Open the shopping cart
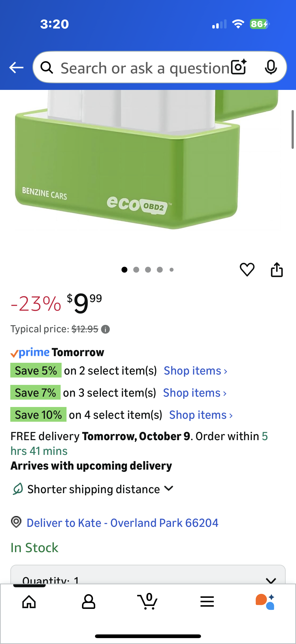The image size is (296, 644). click(x=148, y=602)
